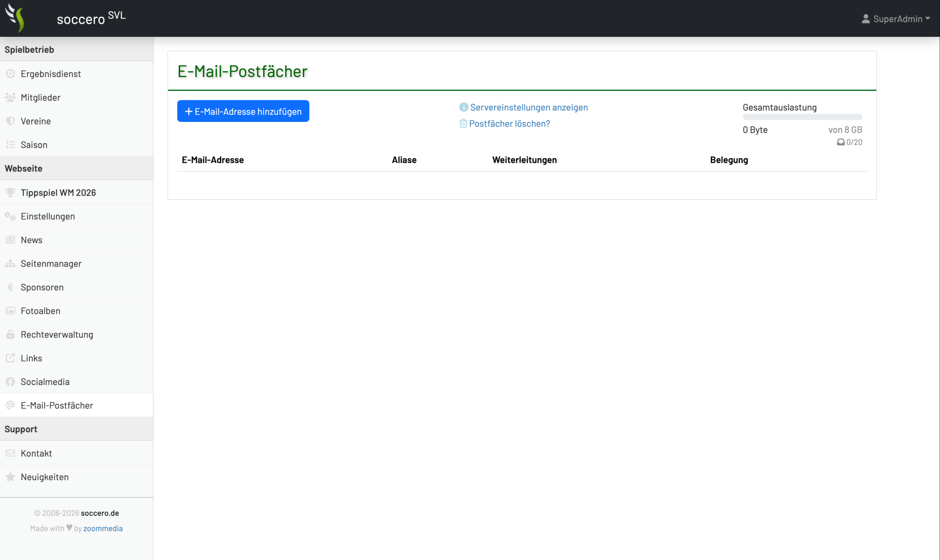
Task: Open the SuperAdmin dropdown caret
Action: pos(928,18)
